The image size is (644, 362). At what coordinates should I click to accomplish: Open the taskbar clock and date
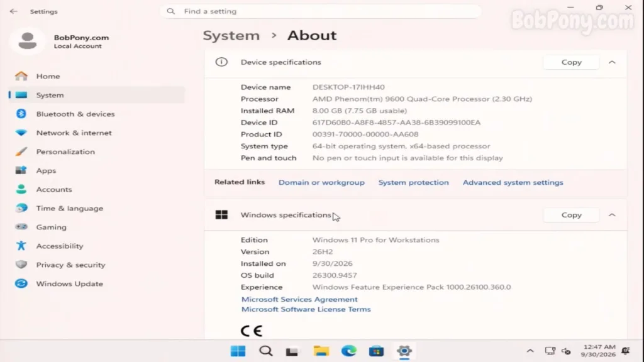[x=599, y=351]
